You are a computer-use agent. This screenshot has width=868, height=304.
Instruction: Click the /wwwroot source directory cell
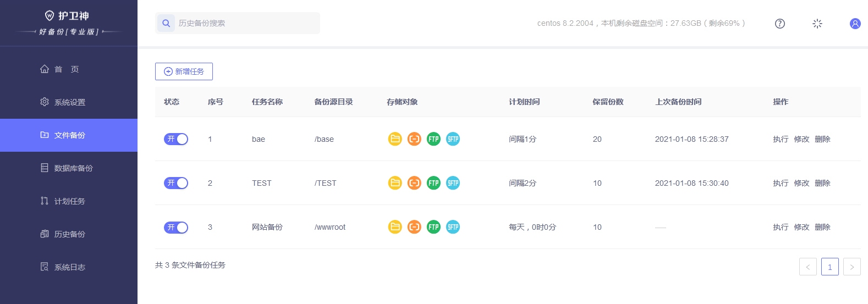click(x=330, y=227)
